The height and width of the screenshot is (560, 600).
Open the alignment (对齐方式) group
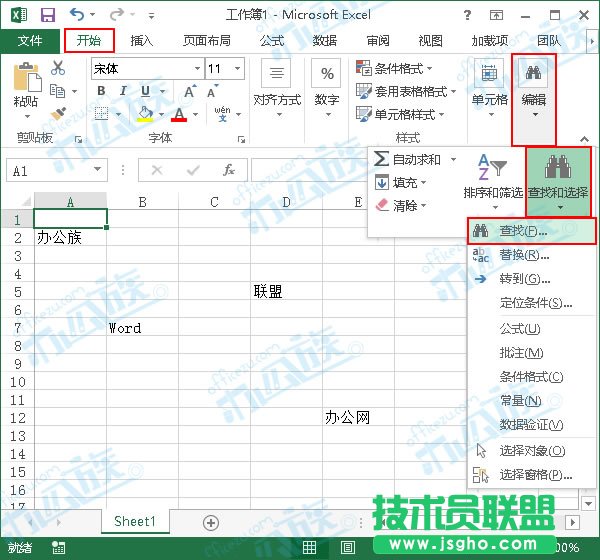[x=277, y=89]
